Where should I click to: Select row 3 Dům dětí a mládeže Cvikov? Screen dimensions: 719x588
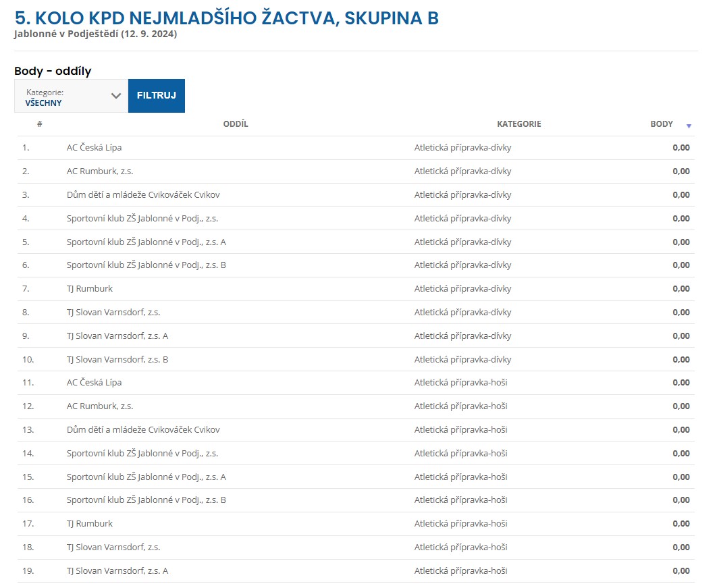tap(356, 195)
